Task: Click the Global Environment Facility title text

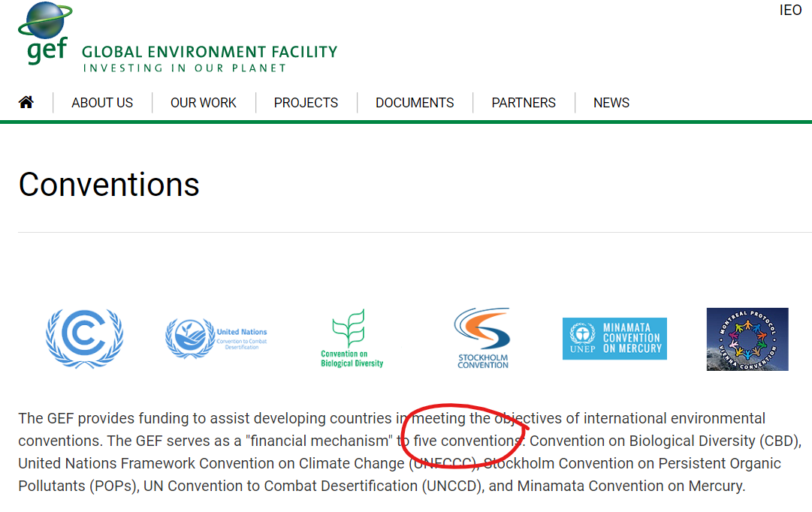Action: (x=210, y=52)
